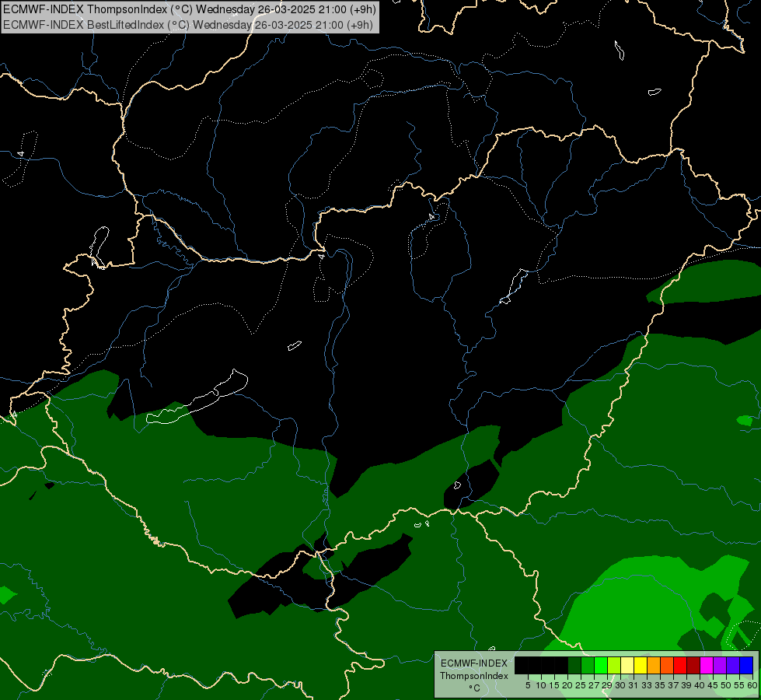Click the legend's '°C' unit label
The image size is (761, 700).
(475, 688)
